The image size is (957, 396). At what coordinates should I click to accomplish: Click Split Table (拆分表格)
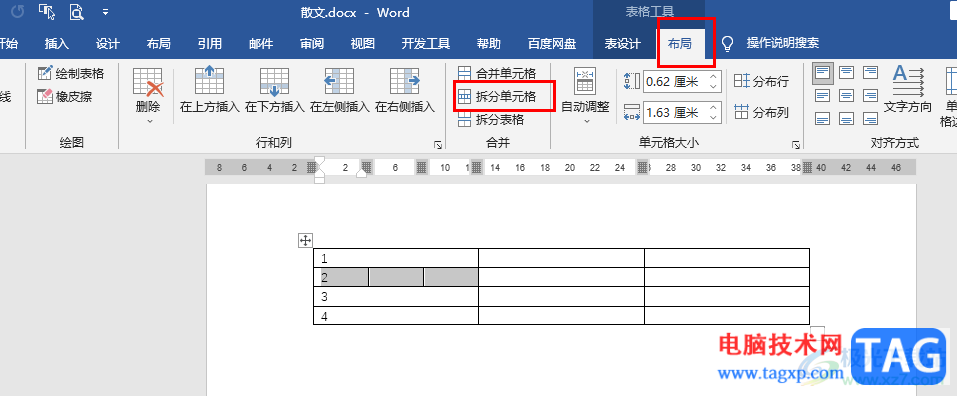(x=491, y=120)
